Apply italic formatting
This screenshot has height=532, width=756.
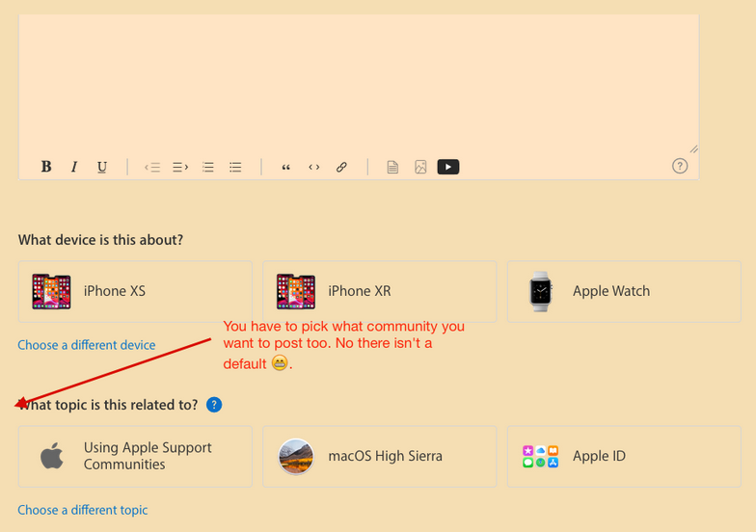(x=73, y=167)
